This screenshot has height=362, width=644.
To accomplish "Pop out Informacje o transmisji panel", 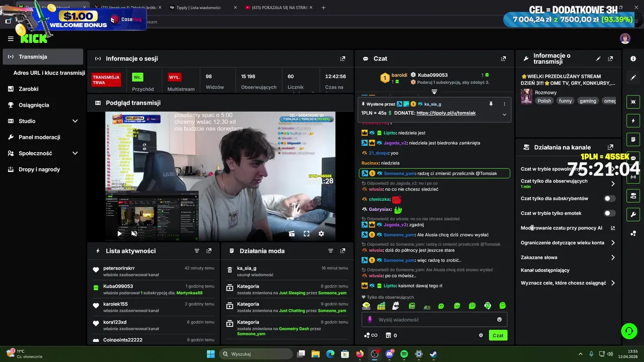I will click(610, 59).
